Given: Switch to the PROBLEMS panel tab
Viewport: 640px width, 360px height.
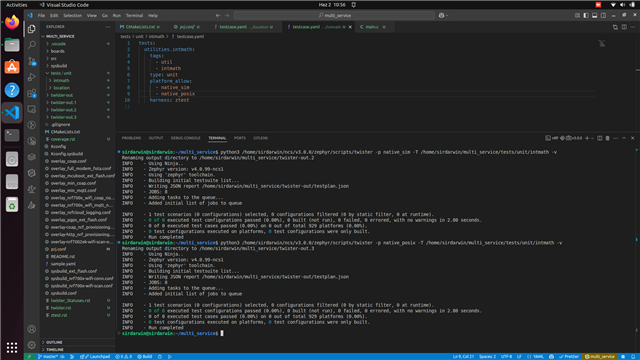Looking at the screenshot, I should tap(131, 138).
